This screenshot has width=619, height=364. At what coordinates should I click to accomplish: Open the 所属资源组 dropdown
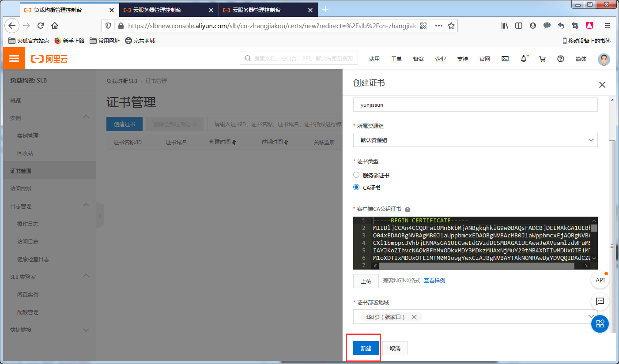click(x=475, y=140)
